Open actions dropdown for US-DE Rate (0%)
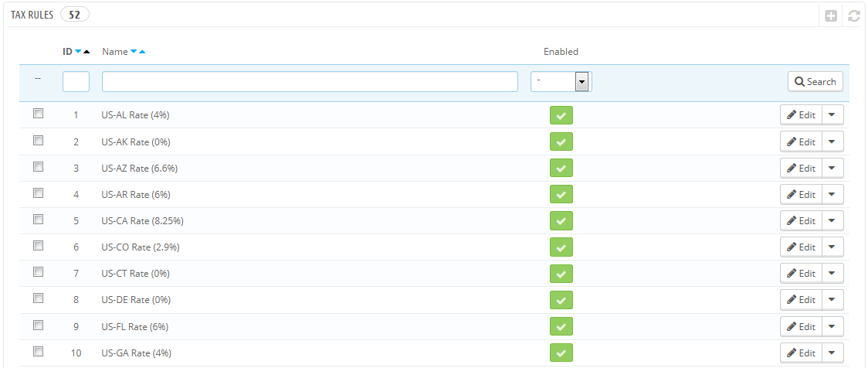Screen dimensions: 868x368 pos(832,300)
